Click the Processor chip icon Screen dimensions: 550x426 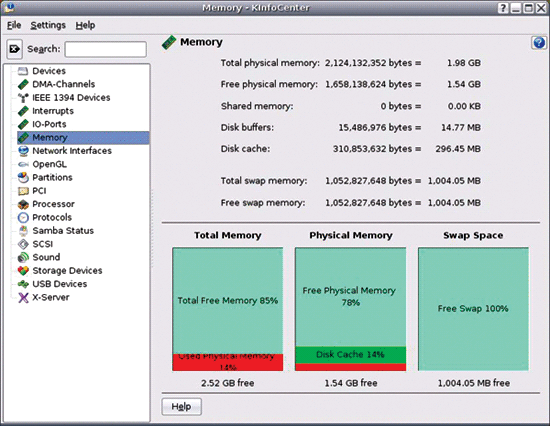point(23,204)
